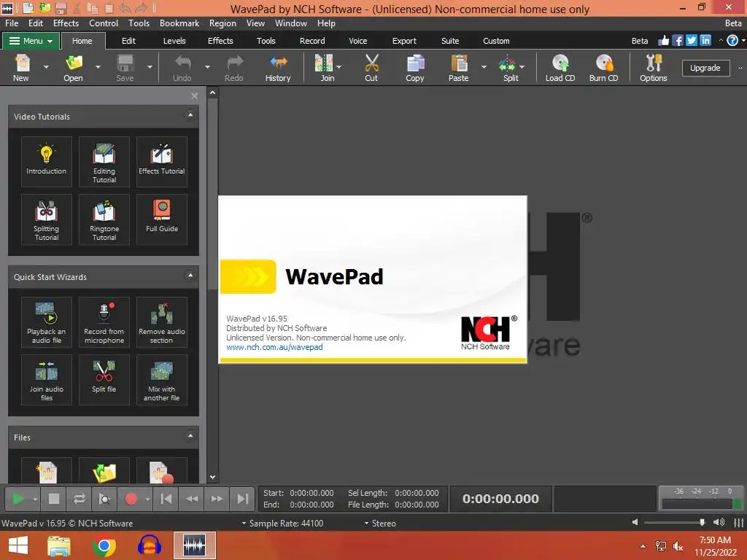Viewport: 747px width, 560px height.
Task: Open the Splitting Tutorial
Action: [46, 219]
